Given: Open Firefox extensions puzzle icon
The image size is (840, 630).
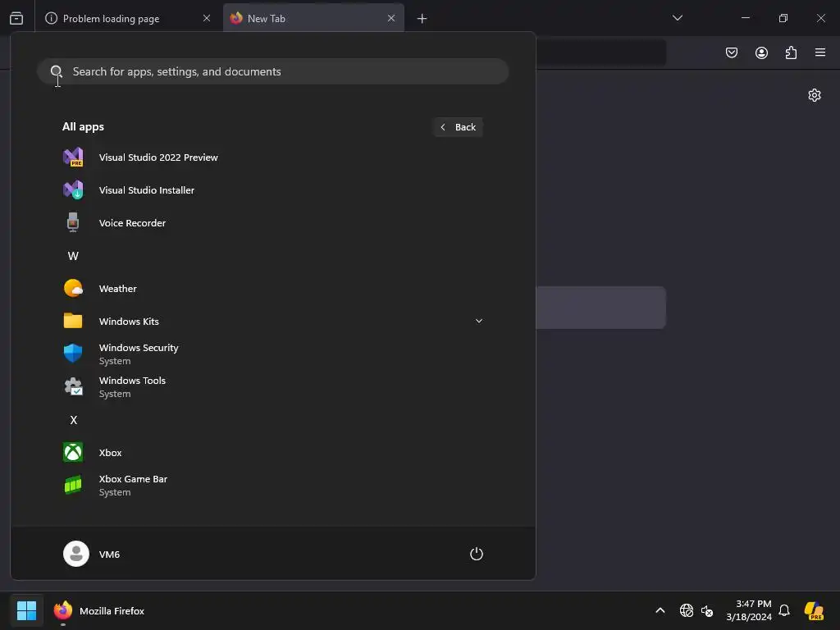Looking at the screenshot, I should point(791,52).
